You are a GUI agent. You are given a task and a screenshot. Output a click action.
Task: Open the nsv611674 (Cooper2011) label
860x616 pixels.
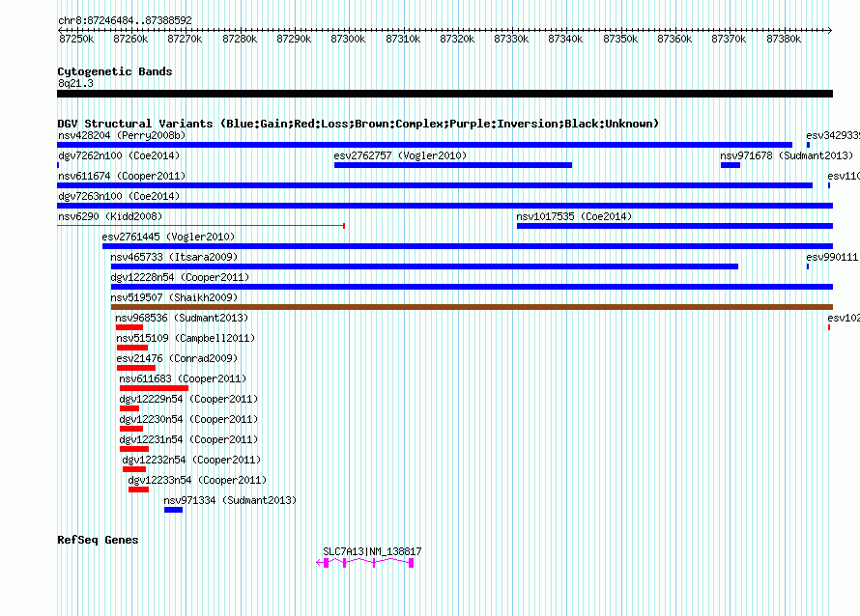[x=122, y=176]
